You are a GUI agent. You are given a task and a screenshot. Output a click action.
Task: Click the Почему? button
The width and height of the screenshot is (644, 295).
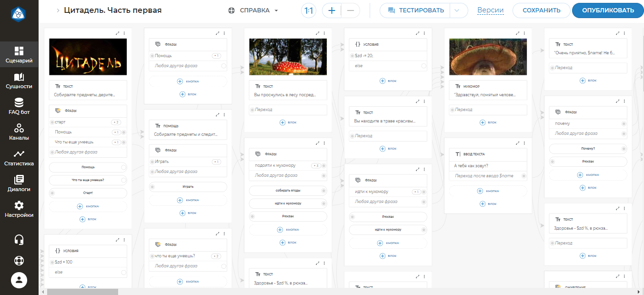[x=588, y=149]
